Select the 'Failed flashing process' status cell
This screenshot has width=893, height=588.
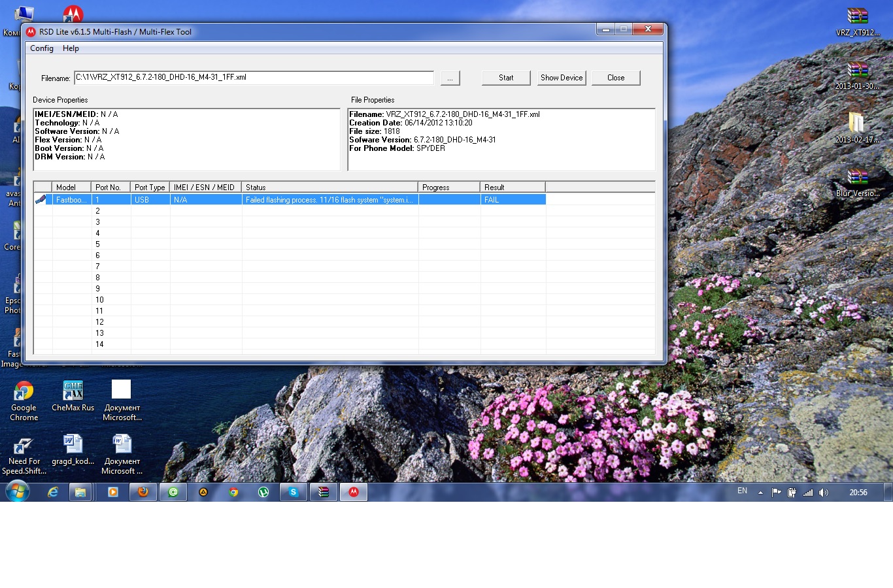(x=330, y=200)
